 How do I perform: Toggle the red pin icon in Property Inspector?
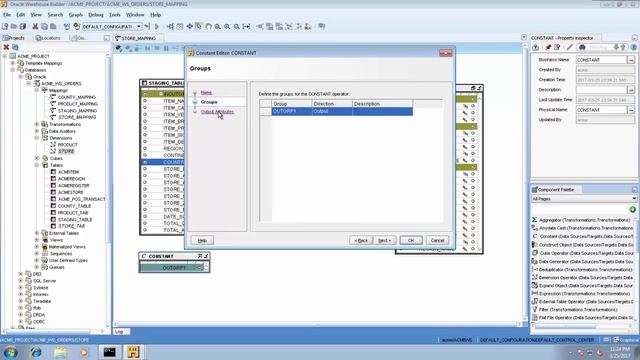click(x=548, y=47)
